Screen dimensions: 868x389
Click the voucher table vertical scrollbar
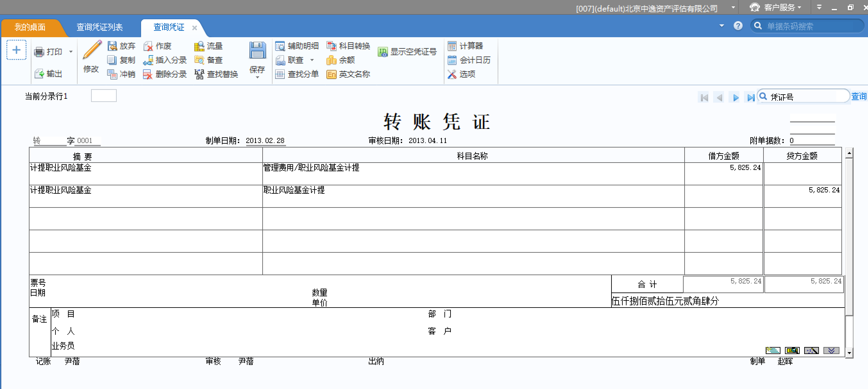click(x=849, y=236)
